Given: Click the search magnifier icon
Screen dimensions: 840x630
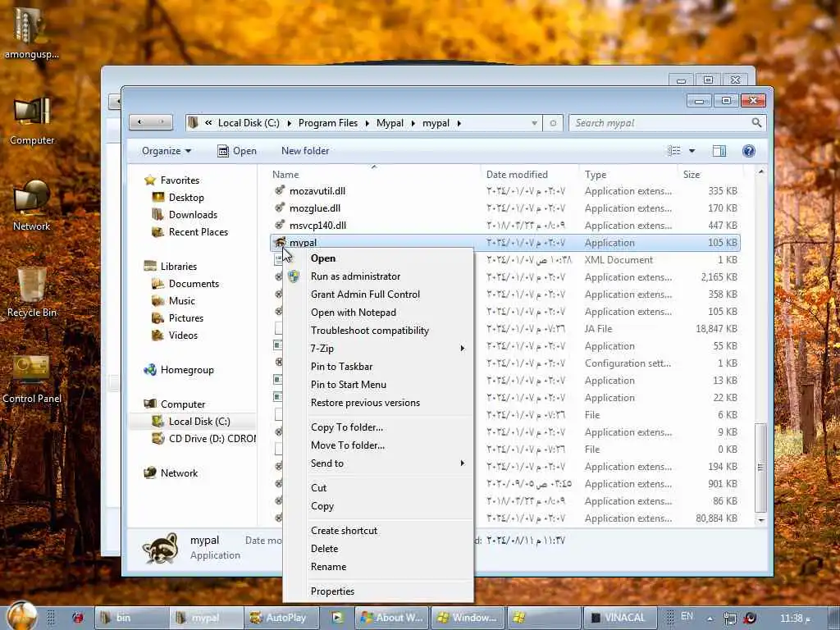Looking at the screenshot, I should [756, 123].
